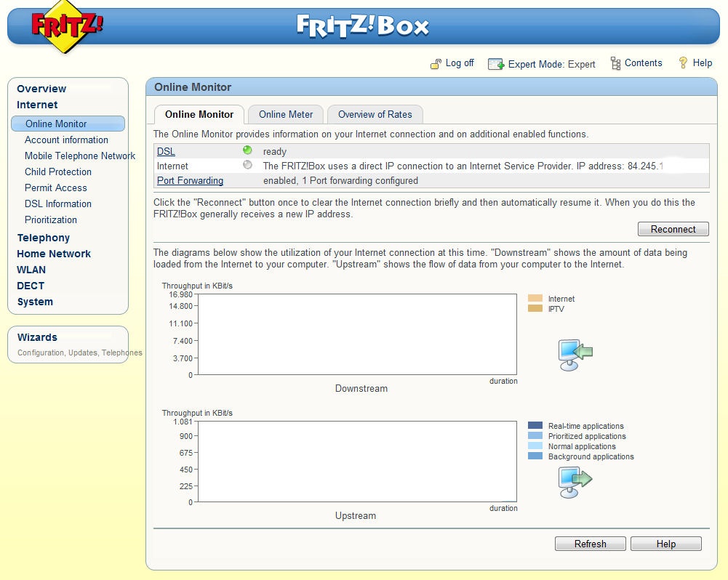Viewport: 728px width, 580px height.
Task: Expand the Telephony section
Action: (43, 238)
